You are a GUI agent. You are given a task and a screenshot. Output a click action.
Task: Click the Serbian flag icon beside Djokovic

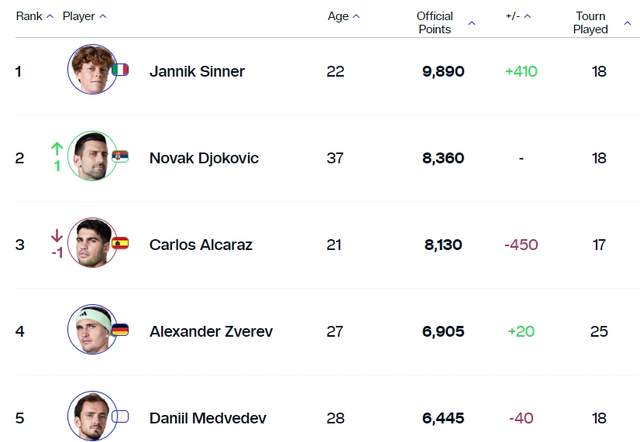pyautogui.click(x=120, y=156)
